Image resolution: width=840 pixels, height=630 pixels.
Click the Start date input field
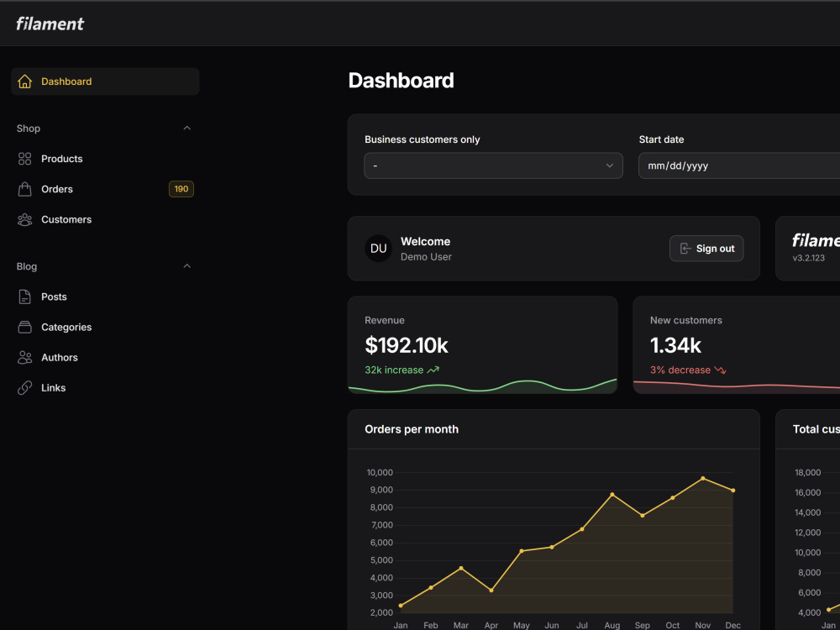(x=739, y=165)
